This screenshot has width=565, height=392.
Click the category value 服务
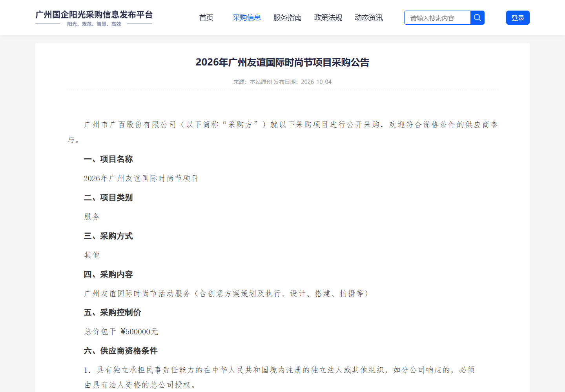point(92,217)
